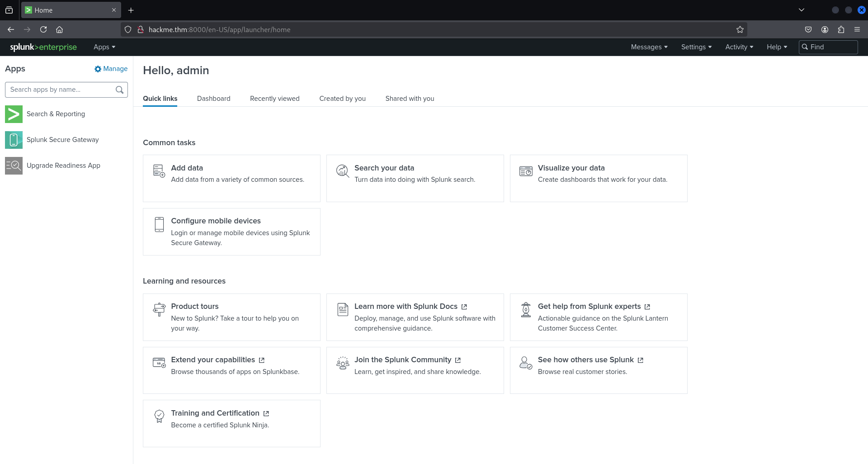This screenshot has width=868, height=464.
Task: Open the Messages dropdown
Action: coord(649,47)
